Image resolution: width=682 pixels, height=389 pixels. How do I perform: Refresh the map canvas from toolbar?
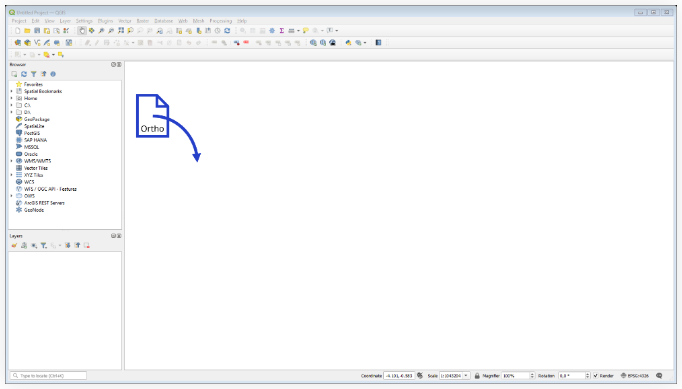click(227, 30)
